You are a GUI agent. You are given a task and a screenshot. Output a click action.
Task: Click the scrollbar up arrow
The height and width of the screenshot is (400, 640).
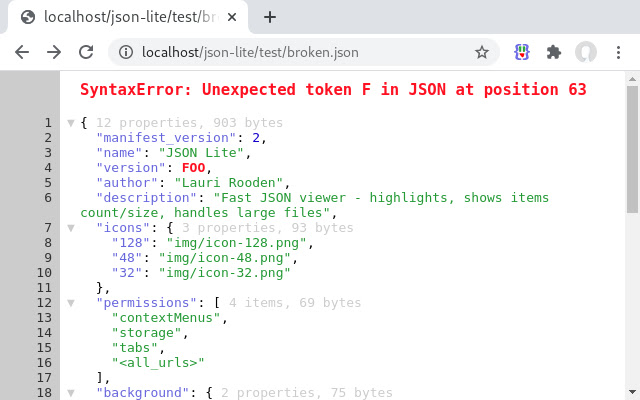[x=632, y=78]
